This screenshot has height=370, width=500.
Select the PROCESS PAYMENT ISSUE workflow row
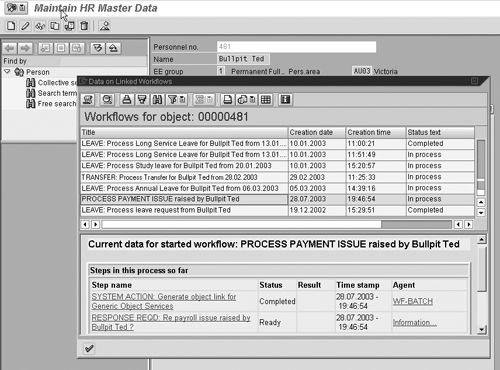pyautogui.click(x=277, y=199)
